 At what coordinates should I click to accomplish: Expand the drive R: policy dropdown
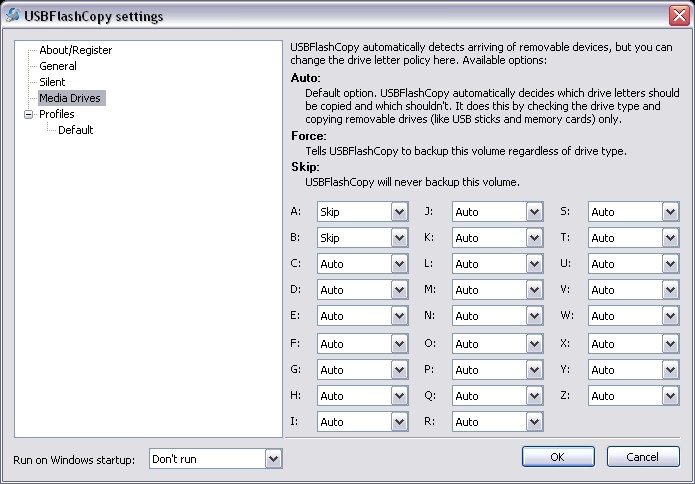click(x=498, y=422)
